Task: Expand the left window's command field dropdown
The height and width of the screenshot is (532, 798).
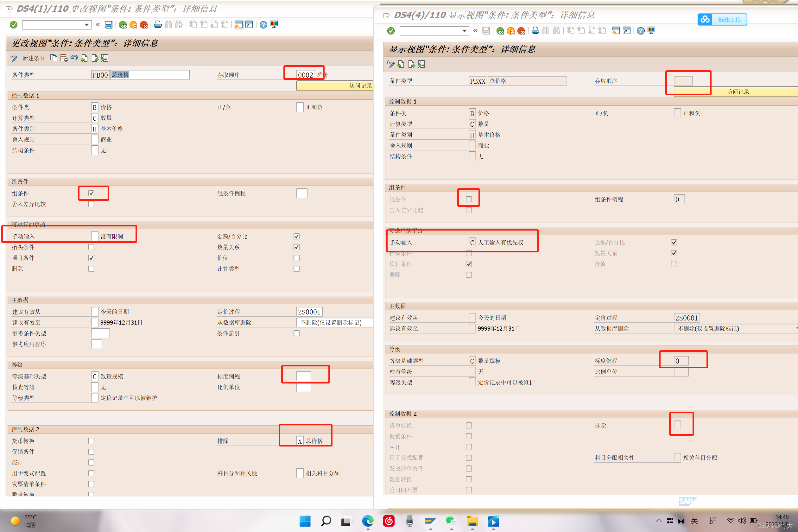Action: pyautogui.click(x=87, y=25)
